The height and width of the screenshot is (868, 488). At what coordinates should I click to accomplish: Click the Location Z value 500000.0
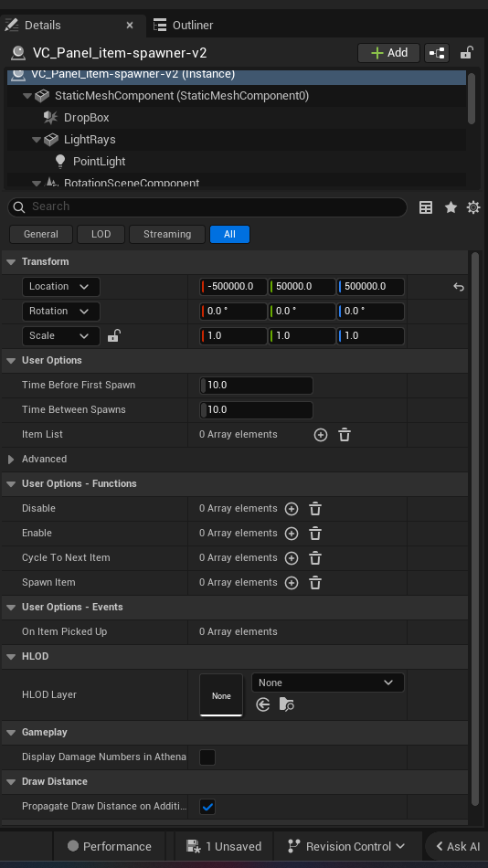pos(371,287)
